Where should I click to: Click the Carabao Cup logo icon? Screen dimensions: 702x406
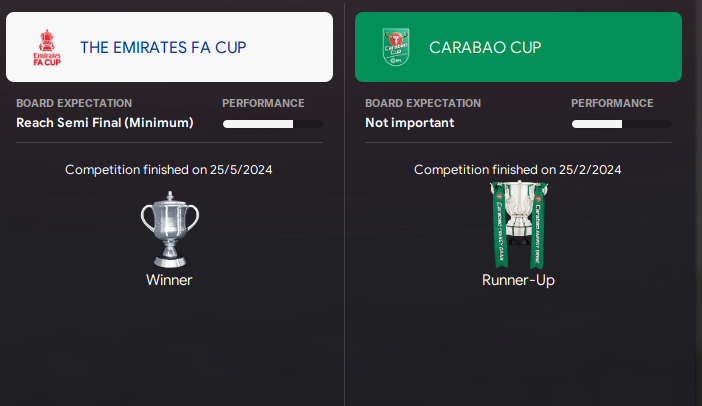tap(396, 47)
